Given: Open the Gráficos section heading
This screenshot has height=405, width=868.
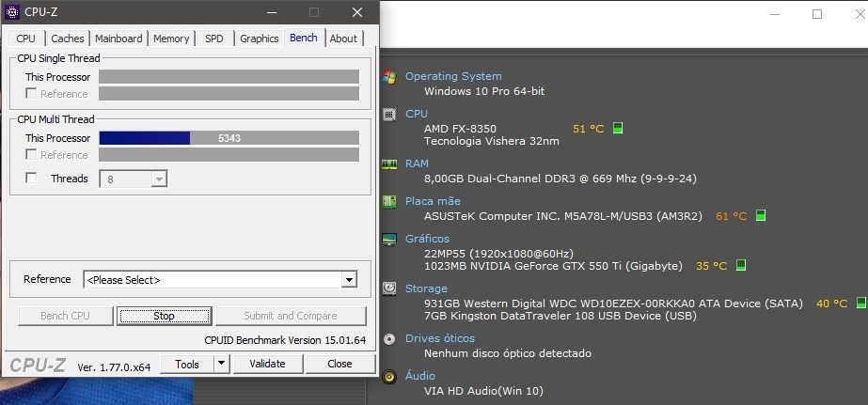Looking at the screenshot, I should 427,239.
